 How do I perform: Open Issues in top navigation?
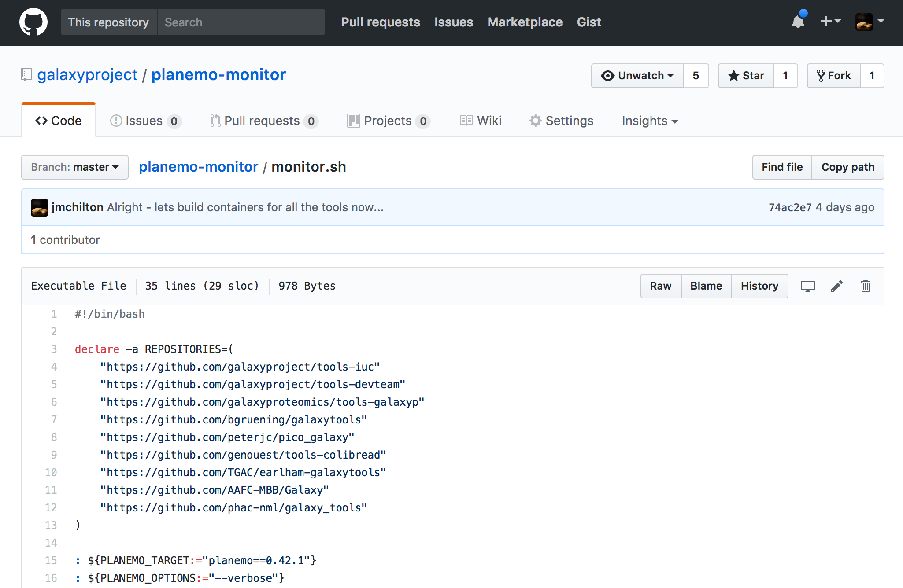pyautogui.click(x=454, y=22)
